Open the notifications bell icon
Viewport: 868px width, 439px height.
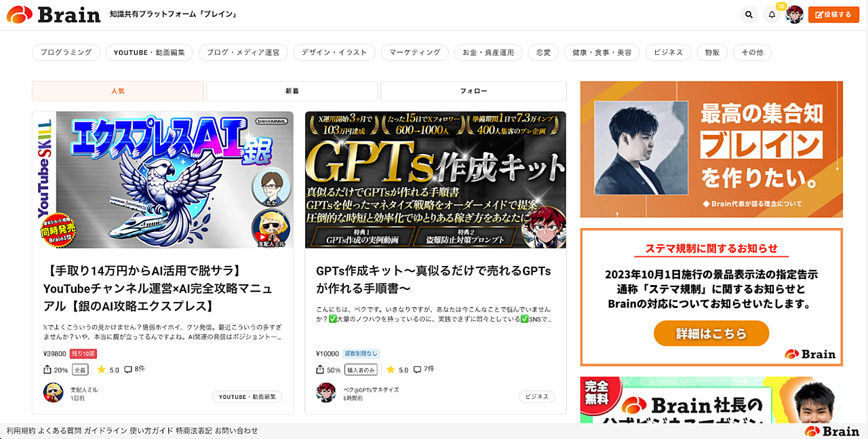[772, 14]
